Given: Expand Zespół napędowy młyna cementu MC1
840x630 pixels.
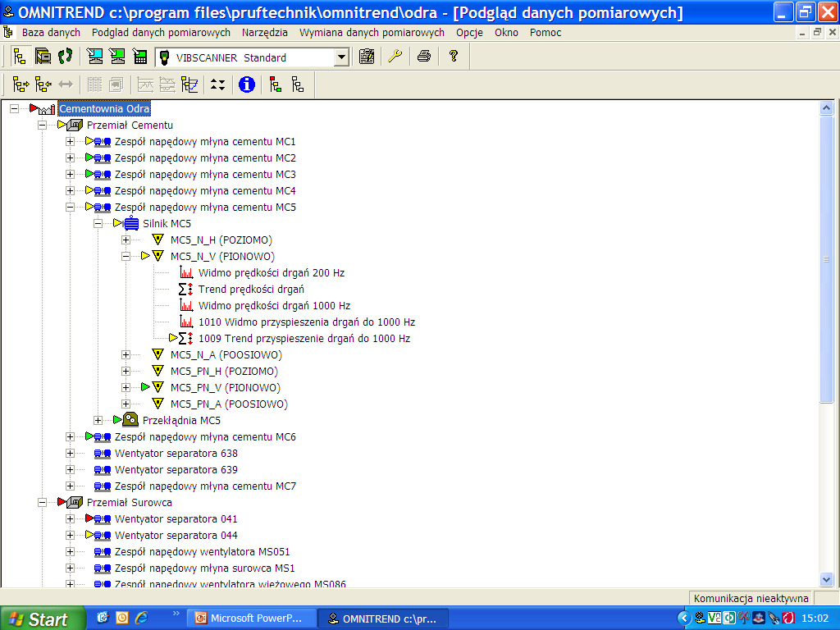Looking at the screenshot, I should pos(71,141).
